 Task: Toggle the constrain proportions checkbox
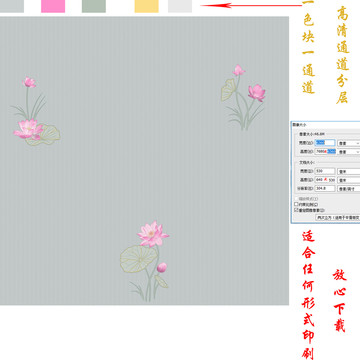[296, 204]
